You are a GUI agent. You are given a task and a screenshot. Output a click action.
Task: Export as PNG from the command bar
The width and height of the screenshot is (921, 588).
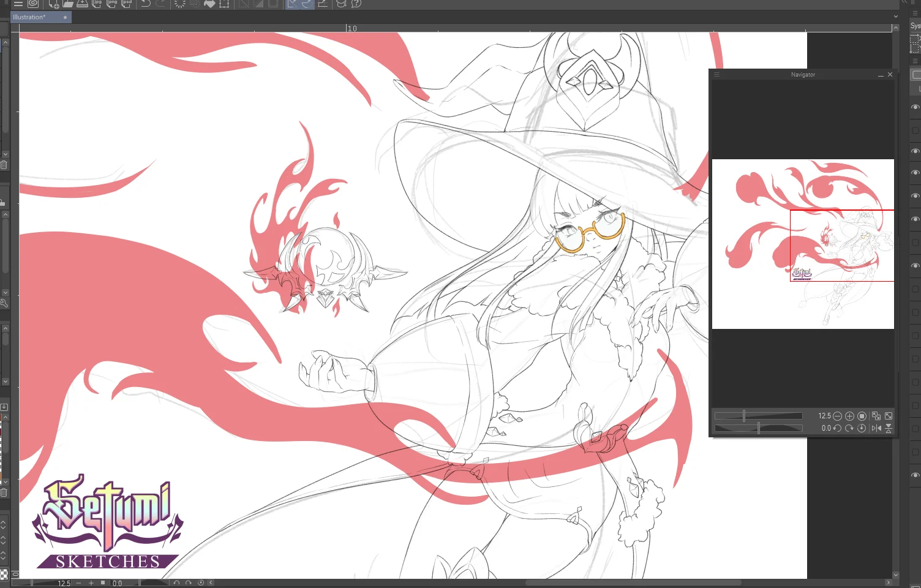point(111,4)
